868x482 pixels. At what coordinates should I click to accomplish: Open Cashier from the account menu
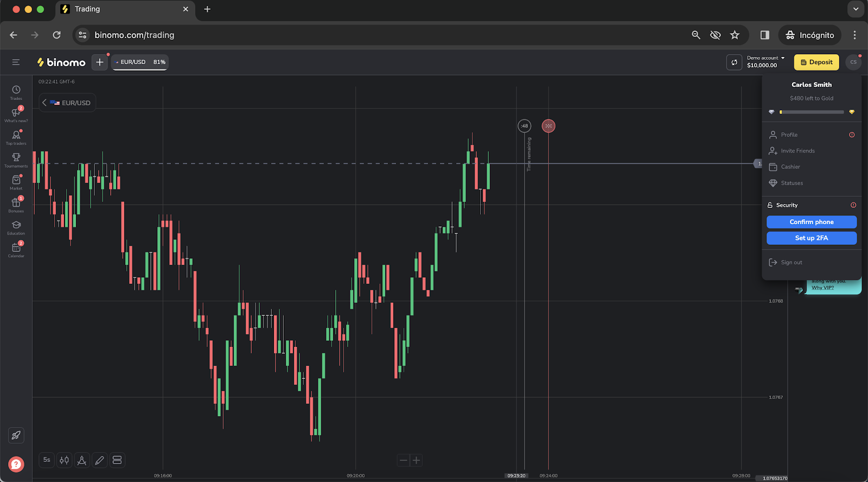pyautogui.click(x=790, y=167)
